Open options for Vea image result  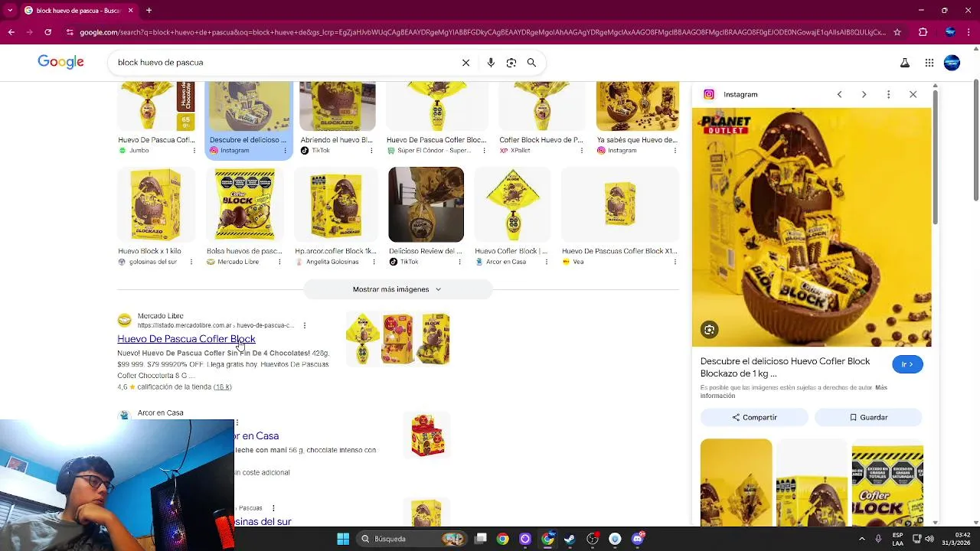675,262
